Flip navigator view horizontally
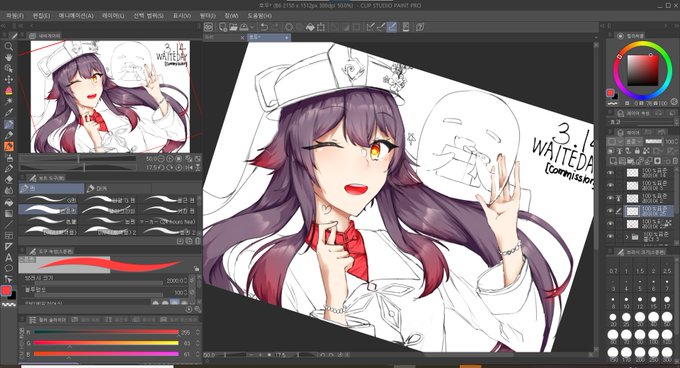Image resolution: width=680 pixels, height=368 pixels. (x=190, y=167)
